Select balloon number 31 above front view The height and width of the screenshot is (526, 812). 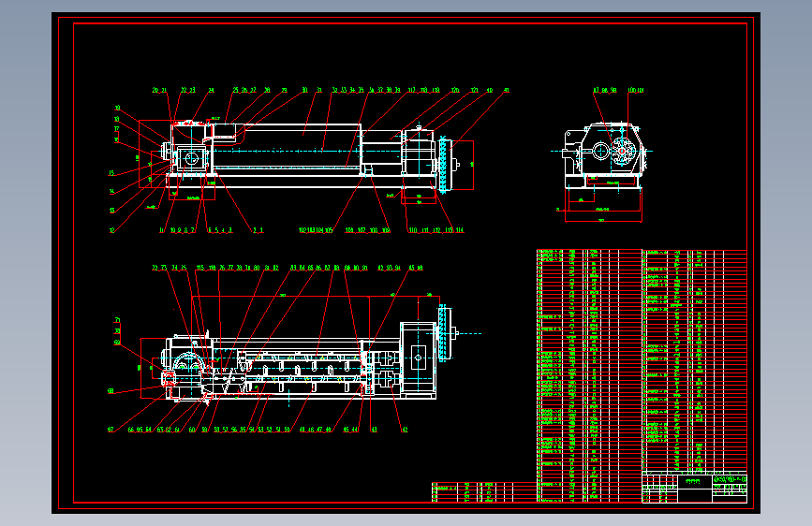point(319,90)
